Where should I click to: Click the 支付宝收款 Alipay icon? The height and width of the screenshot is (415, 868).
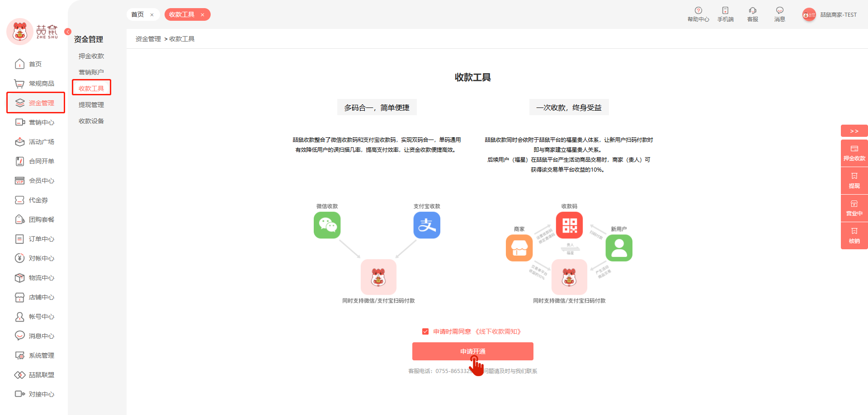(427, 225)
